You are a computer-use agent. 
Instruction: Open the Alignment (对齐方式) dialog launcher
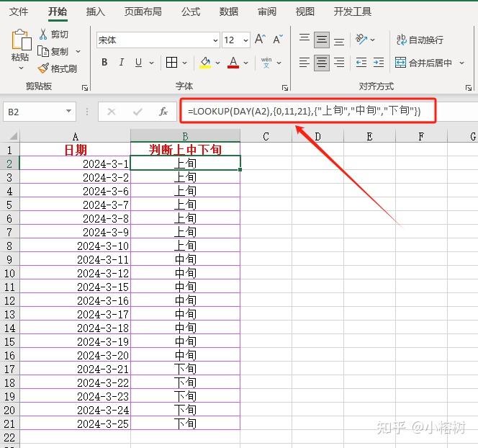click(x=469, y=88)
